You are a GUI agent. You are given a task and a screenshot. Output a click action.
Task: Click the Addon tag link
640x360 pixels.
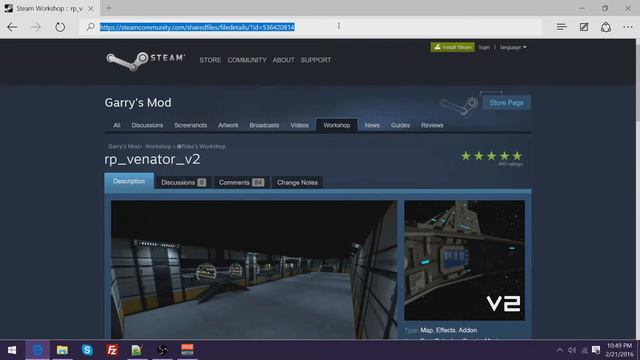click(x=468, y=330)
